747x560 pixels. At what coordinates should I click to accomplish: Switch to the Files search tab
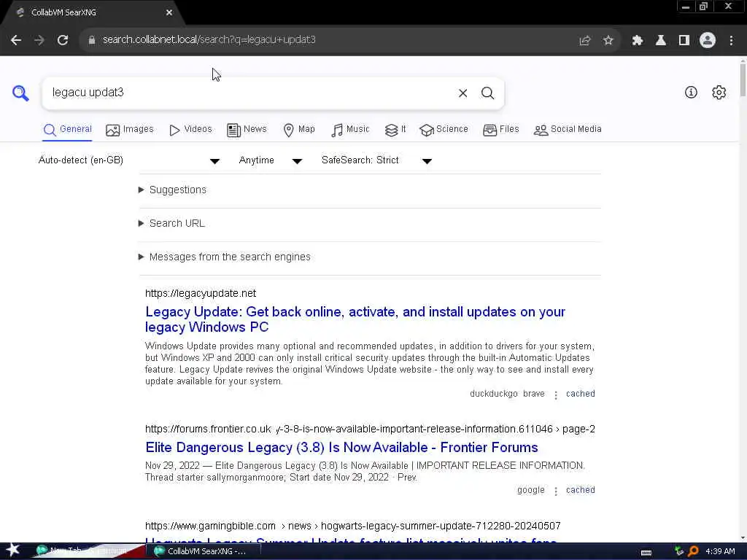coord(500,130)
